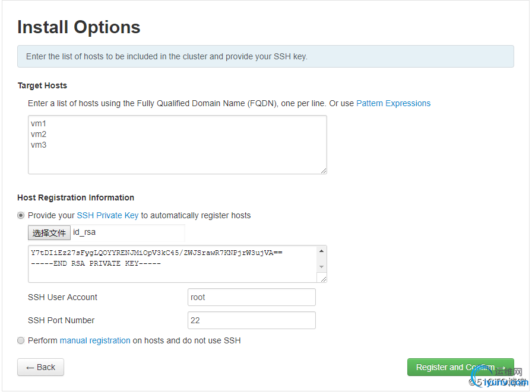Click the id_rsa selected file name
This screenshot has width=532, height=392.
84,232
